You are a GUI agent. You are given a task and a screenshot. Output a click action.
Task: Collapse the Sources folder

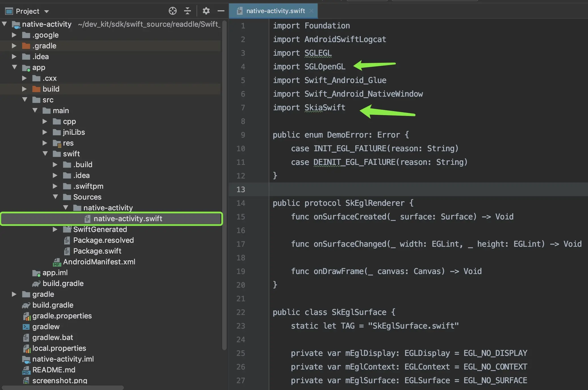tap(55, 197)
